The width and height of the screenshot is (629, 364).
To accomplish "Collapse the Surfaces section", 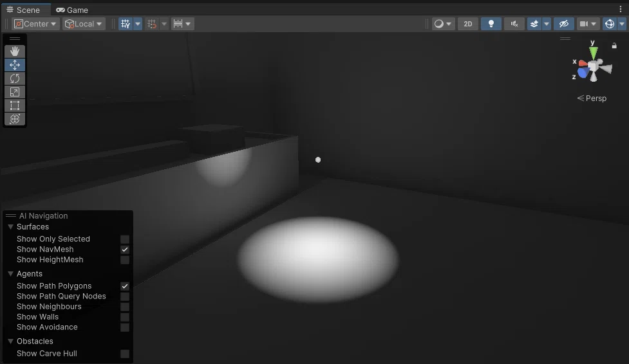I will pos(10,227).
